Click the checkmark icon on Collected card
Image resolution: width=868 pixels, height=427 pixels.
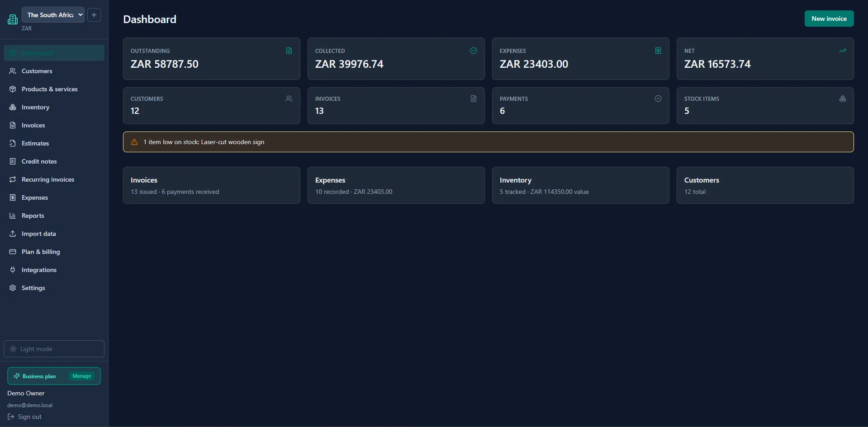[x=474, y=51]
